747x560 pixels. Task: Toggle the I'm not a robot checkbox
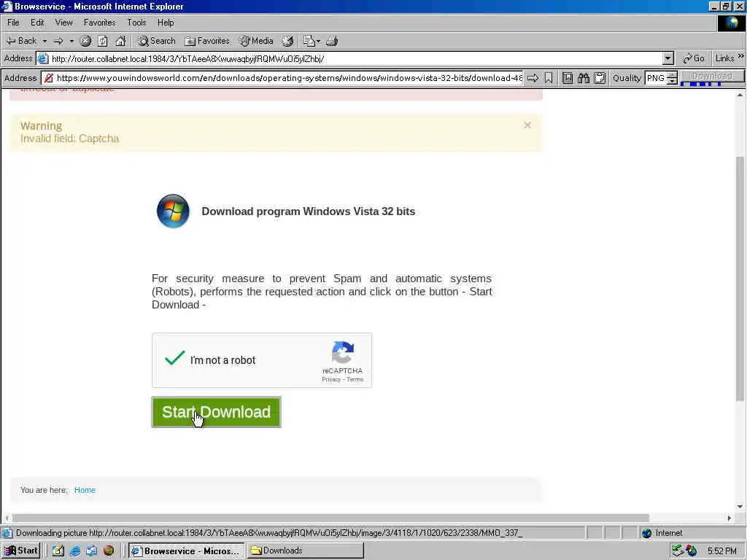click(175, 358)
